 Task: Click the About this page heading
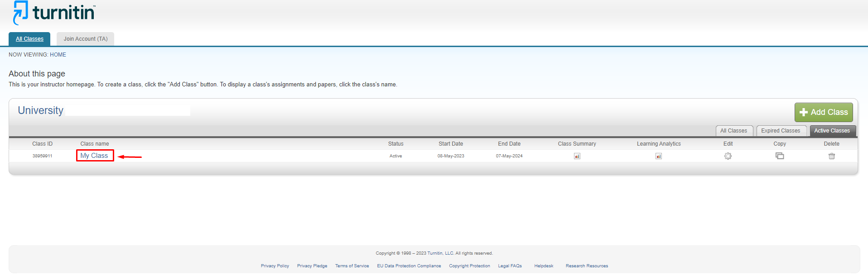(37, 74)
